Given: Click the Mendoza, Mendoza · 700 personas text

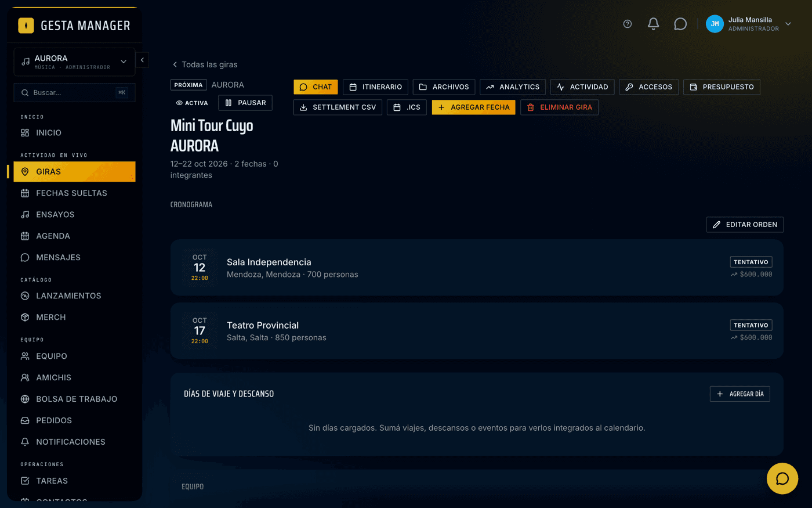Looking at the screenshot, I should (x=292, y=275).
